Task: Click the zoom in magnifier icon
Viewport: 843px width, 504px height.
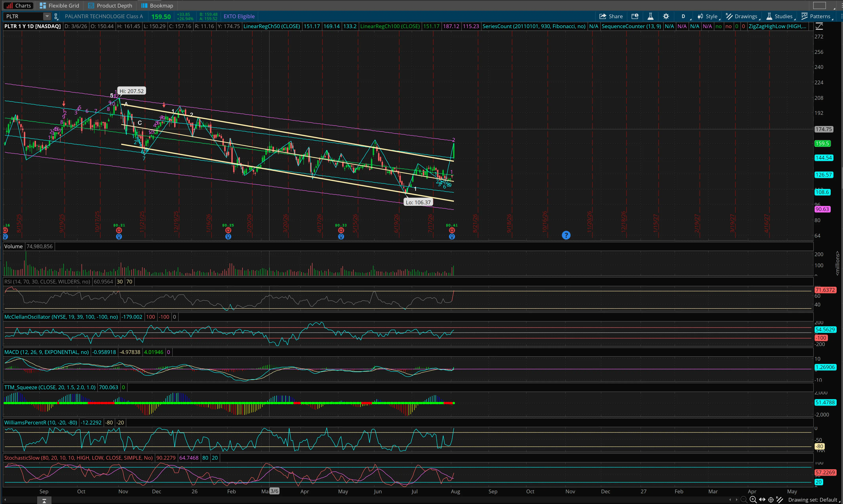Action: 753,500
